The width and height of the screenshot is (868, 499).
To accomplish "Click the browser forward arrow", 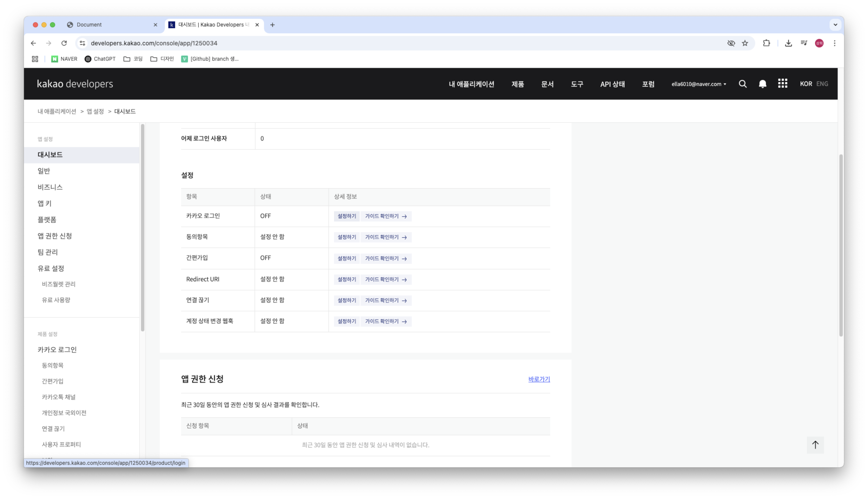I will [x=49, y=43].
